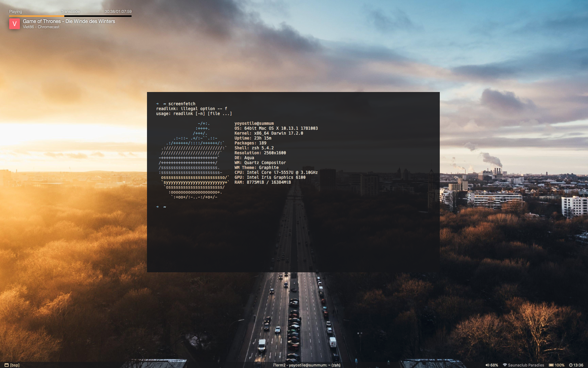The image size is (588, 368).
Task: Click the 'Viet86 - Chromecast' subtitle
Action: point(41,27)
